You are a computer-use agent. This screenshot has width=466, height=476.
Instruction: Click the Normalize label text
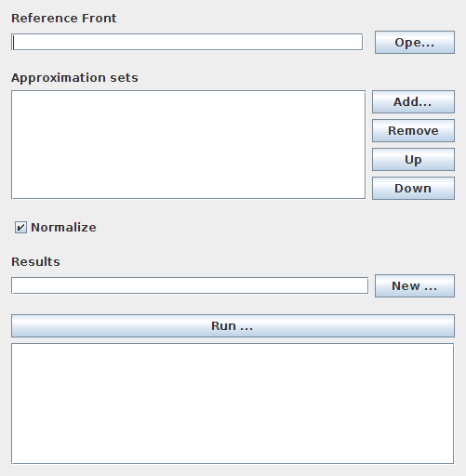63,228
